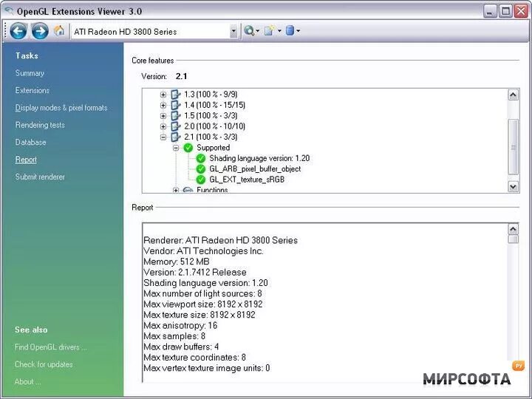
Task: Click the document icon beside 2.1
Action: [175, 137]
